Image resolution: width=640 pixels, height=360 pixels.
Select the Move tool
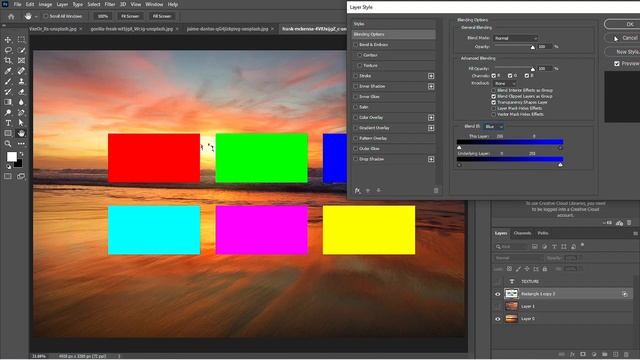coord(8,40)
